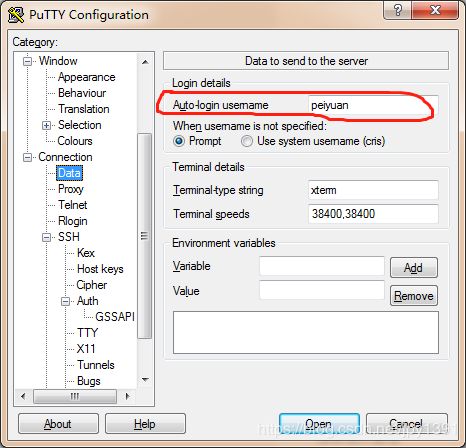Select the Auth category label
The image size is (466, 448).
[88, 301]
